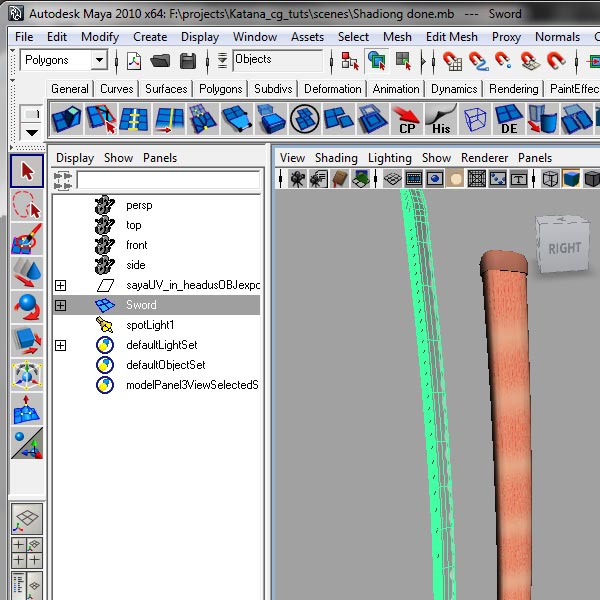Switch to the Polygons shelf tab
Viewport: 600px width, 600px height.
pos(221,89)
